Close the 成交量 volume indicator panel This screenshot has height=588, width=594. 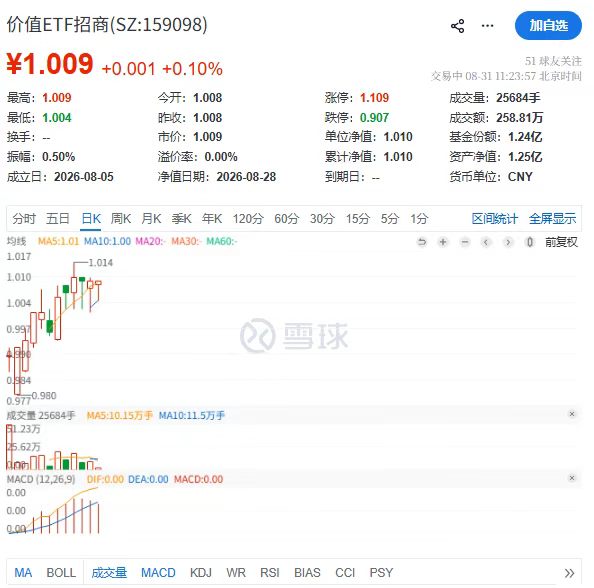(x=572, y=414)
